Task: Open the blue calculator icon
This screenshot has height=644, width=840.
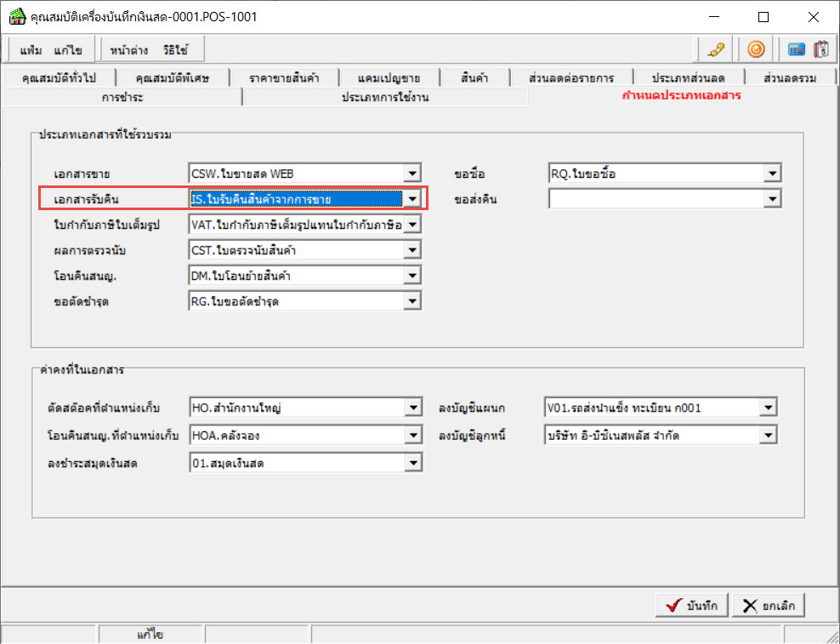Action: [x=797, y=49]
